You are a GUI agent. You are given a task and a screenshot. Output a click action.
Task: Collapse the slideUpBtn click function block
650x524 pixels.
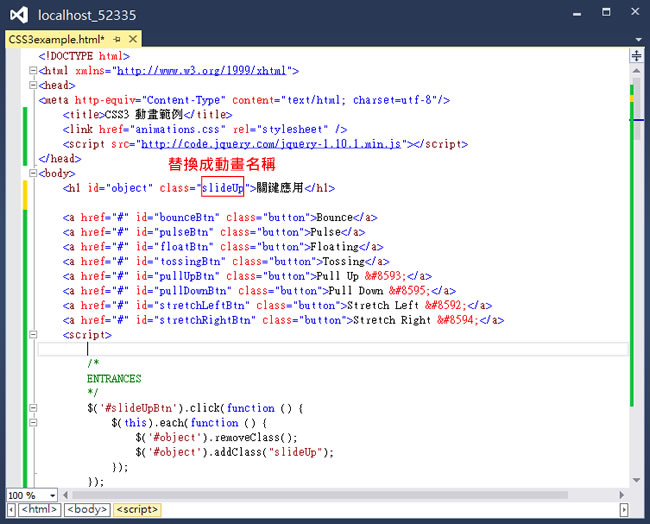coord(33,408)
